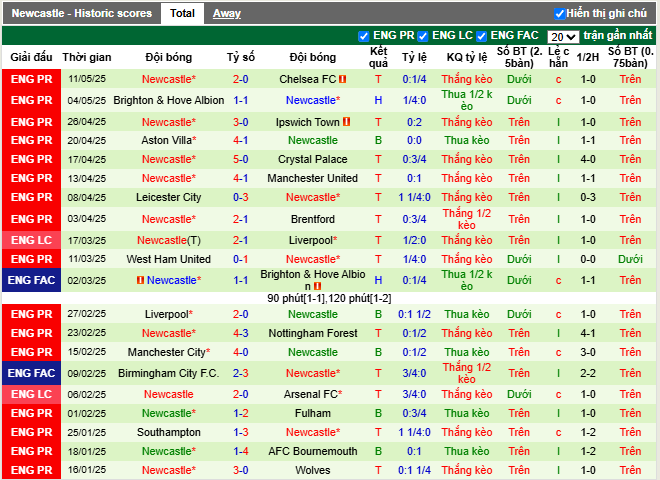This screenshot has width=660, height=480.
Task: Open Brentford team link
Action: click(x=313, y=219)
